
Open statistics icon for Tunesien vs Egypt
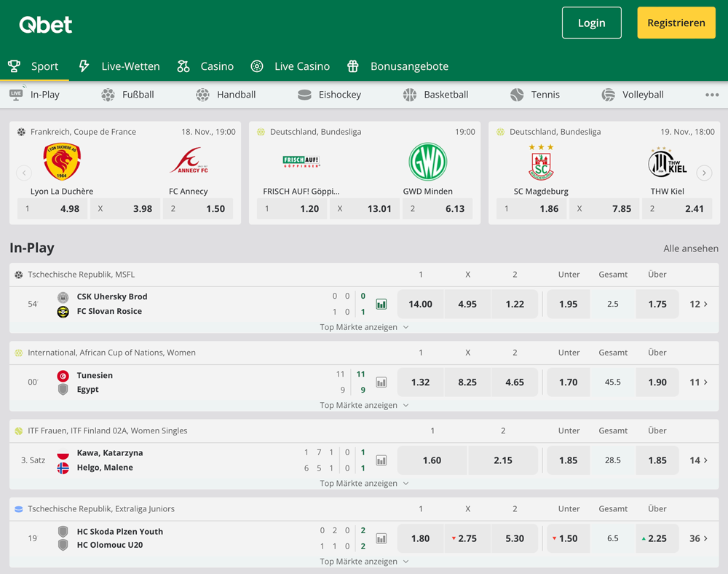[381, 382]
